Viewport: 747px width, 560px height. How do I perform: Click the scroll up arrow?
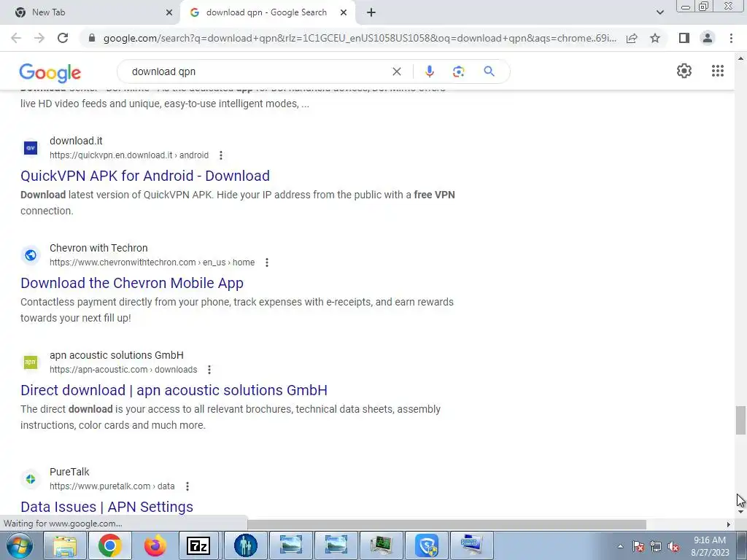[740, 58]
